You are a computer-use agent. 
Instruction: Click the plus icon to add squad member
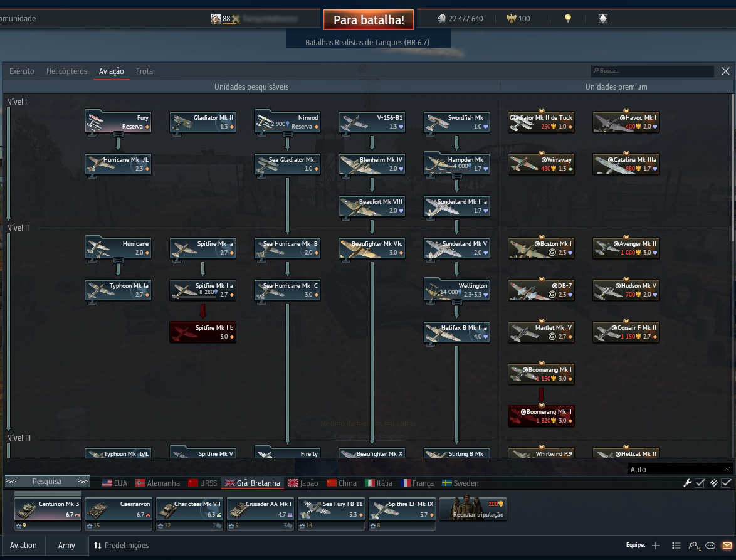[656, 546]
